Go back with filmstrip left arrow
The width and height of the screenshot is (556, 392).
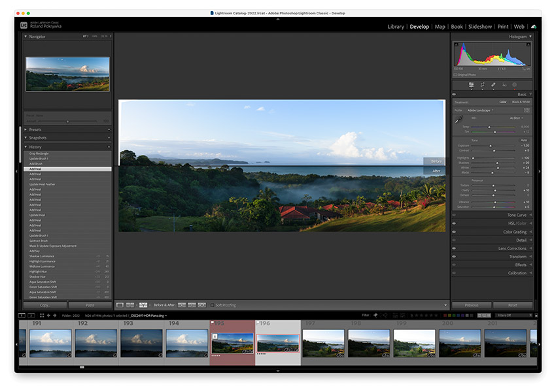(x=50, y=316)
